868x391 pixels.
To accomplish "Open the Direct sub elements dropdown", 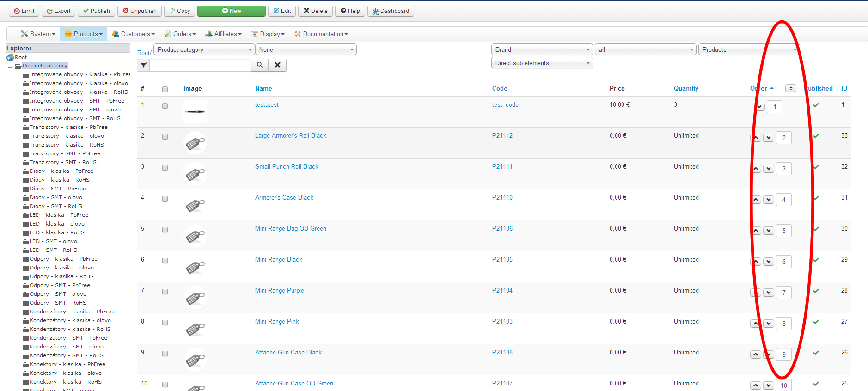I will coord(542,63).
